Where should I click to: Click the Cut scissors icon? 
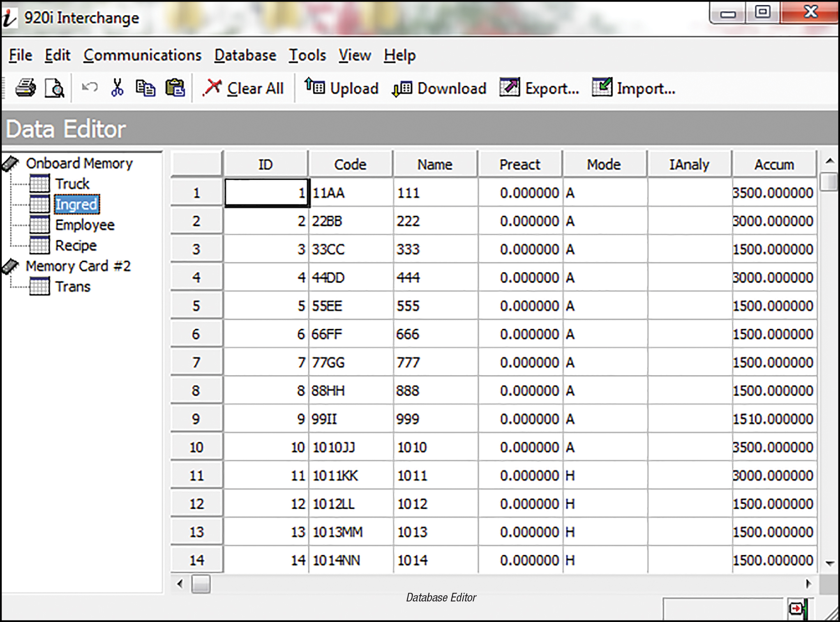pos(117,88)
